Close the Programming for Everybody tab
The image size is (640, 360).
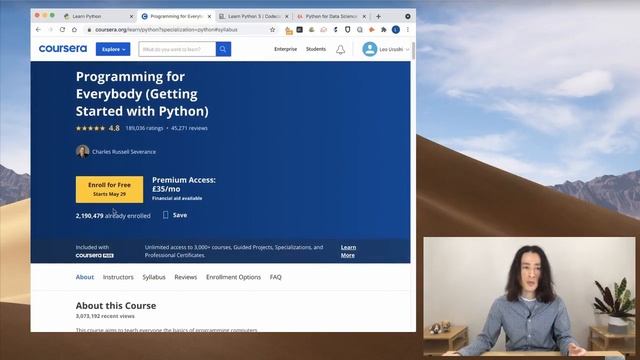(209, 16)
